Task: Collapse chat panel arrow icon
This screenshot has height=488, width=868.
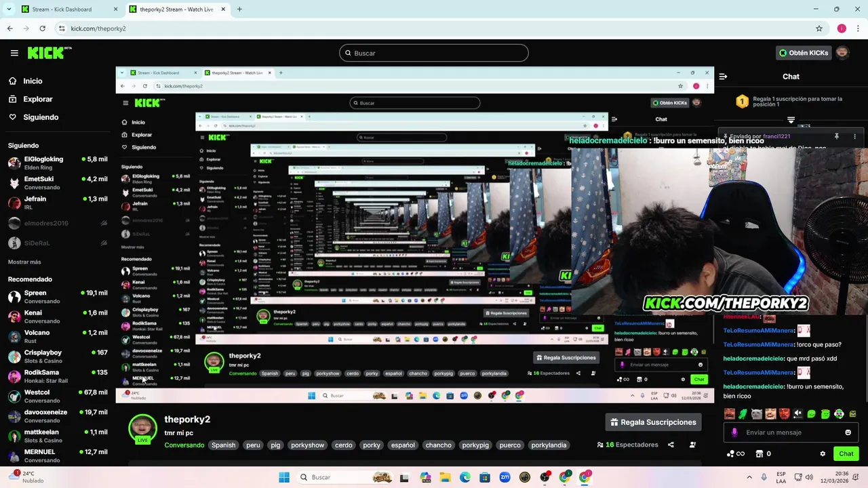Action: click(723, 77)
